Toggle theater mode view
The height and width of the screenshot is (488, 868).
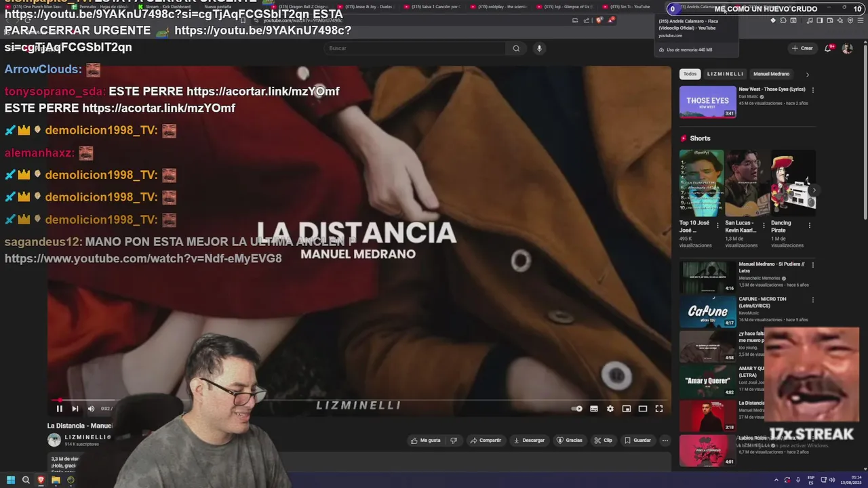coord(643,409)
